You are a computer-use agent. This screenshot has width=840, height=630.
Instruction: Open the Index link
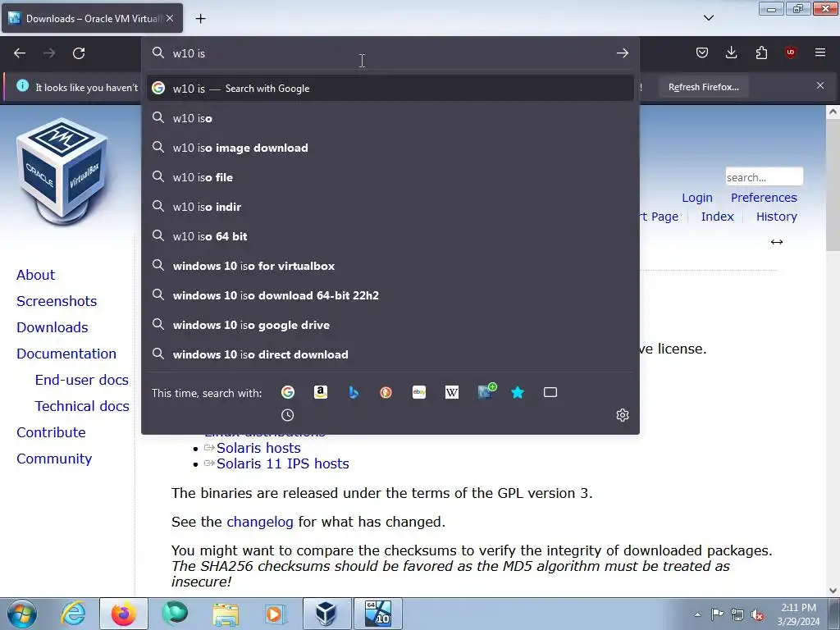pyautogui.click(x=717, y=217)
